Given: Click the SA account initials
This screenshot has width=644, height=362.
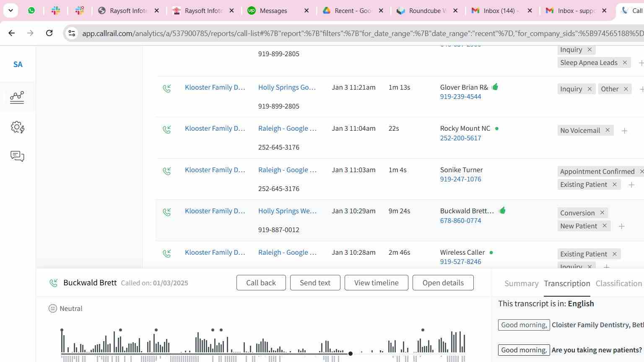Looking at the screenshot, I should [18, 65].
